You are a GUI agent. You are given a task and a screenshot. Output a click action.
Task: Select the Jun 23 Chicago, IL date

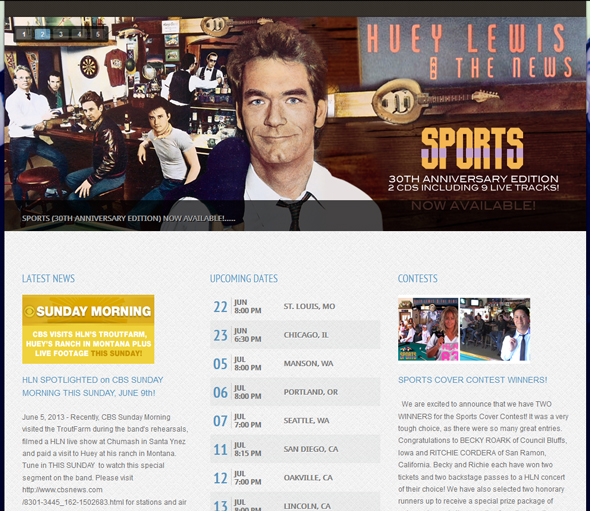click(295, 335)
